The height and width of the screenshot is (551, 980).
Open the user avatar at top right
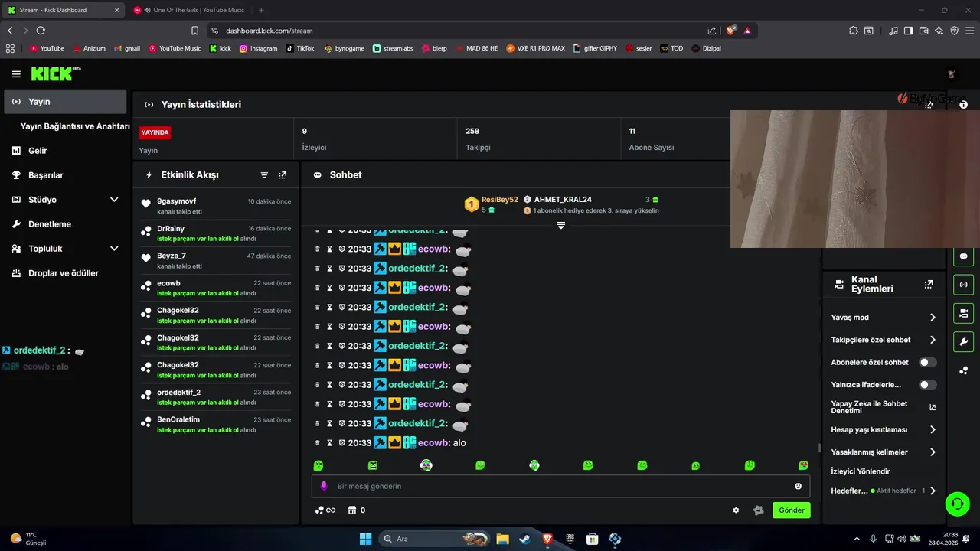(952, 74)
